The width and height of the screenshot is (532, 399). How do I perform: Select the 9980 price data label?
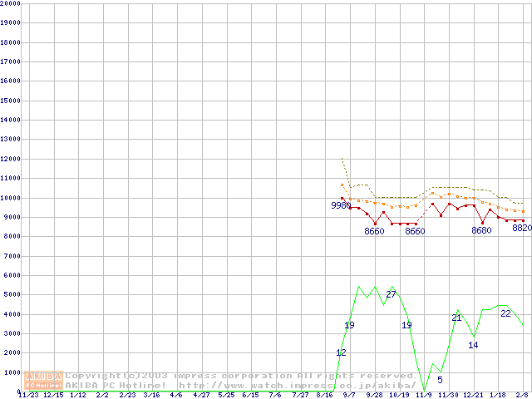point(341,205)
